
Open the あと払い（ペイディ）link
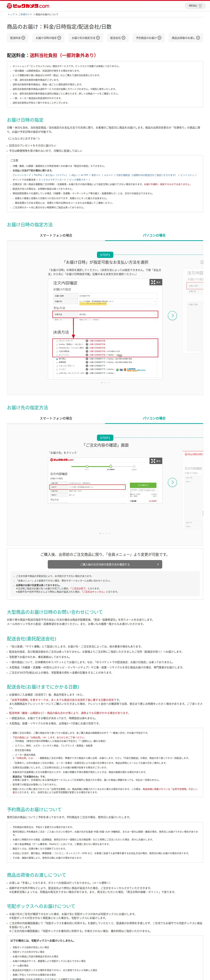[x=56, y=175]
